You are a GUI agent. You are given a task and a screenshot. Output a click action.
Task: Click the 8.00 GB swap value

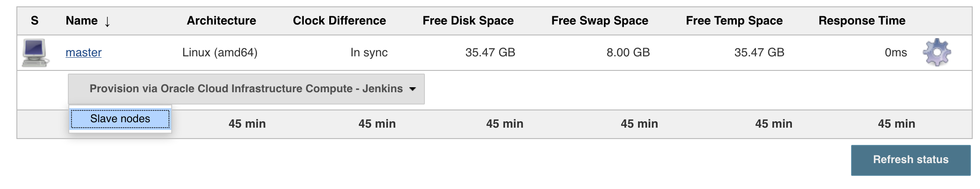click(x=628, y=53)
